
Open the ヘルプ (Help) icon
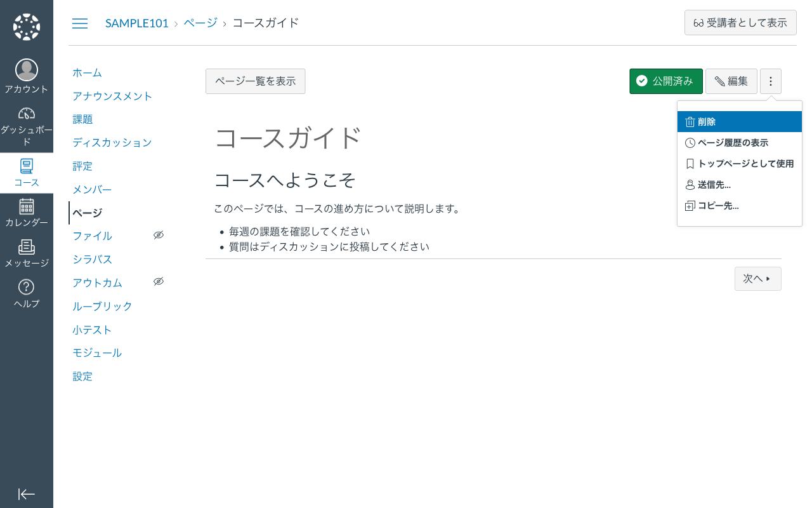(26, 292)
